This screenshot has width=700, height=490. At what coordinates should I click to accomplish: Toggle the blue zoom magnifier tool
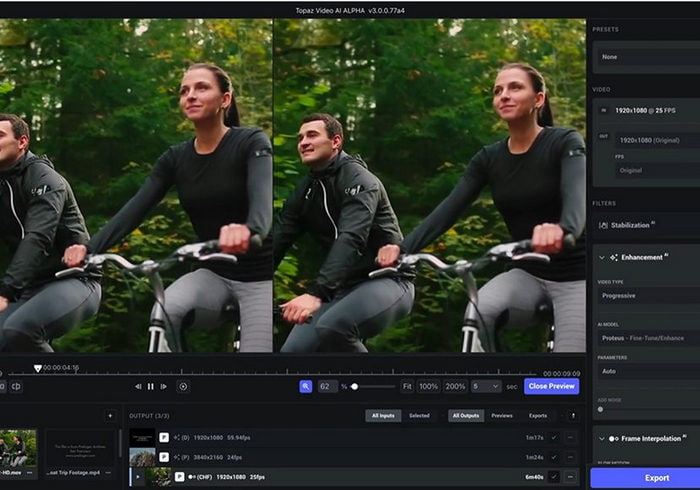(306, 386)
